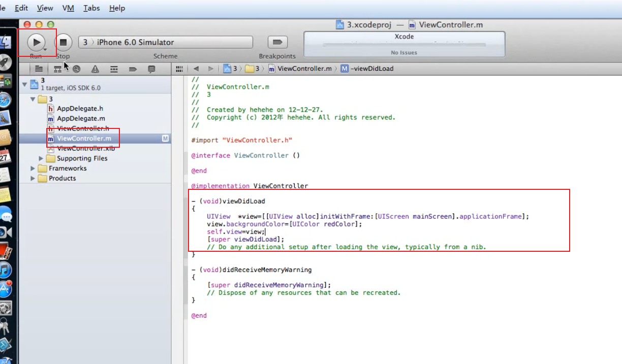Open Messages from the Dock
Viewport: 622px width, 364px height.
[x=5, y=213]
